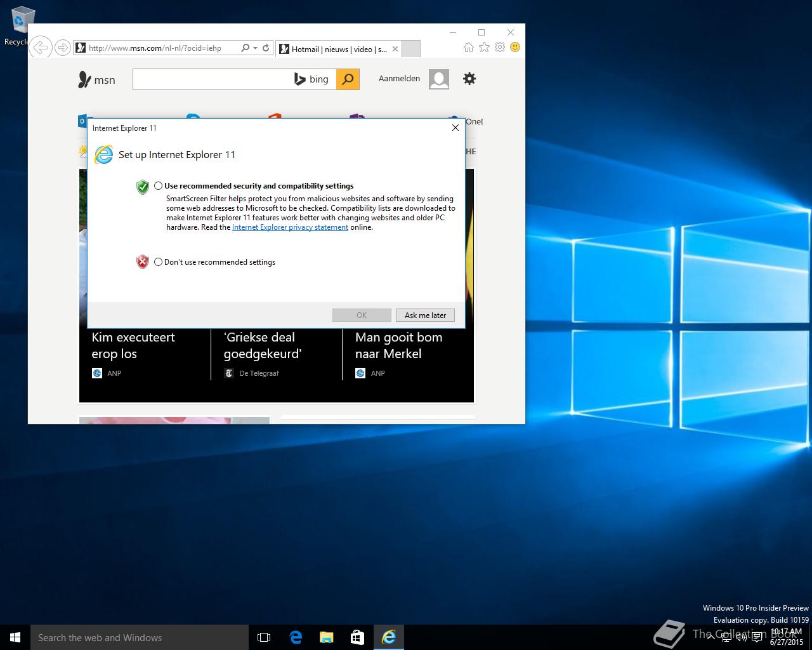Select Use recommended security and compatibility settings
Screen dimensions: 812x650
click(159, 186)
